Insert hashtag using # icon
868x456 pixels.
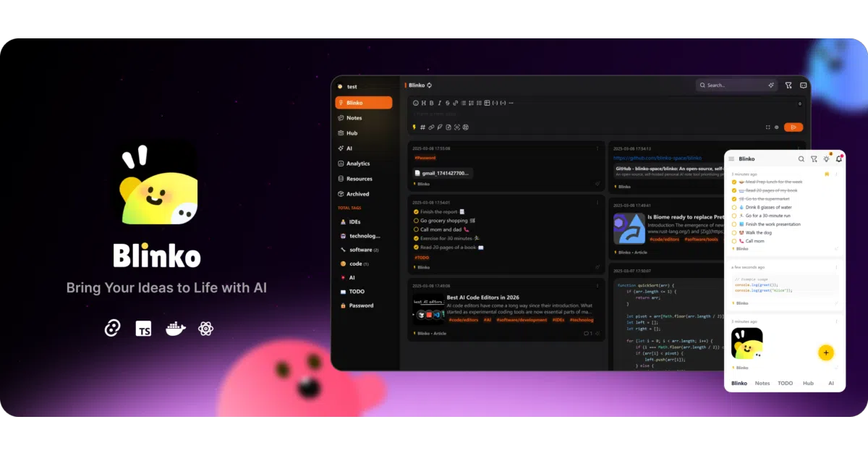click(422, 127)
